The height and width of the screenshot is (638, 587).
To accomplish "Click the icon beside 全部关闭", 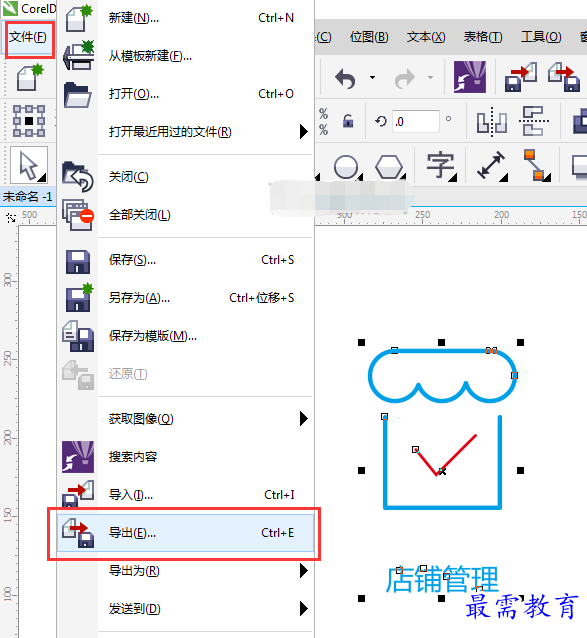I will click(x=78, y=215).
